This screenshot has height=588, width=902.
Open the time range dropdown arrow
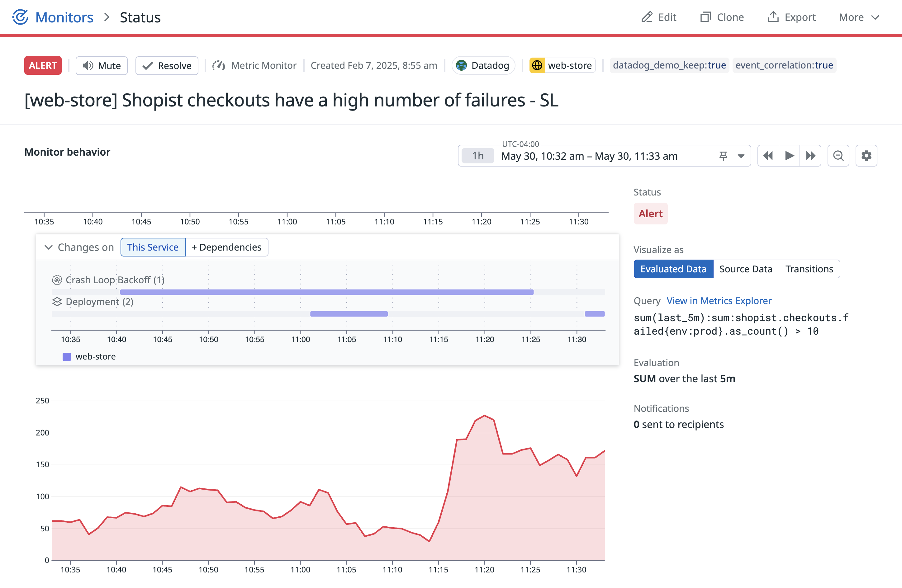(x=741, y=156)
